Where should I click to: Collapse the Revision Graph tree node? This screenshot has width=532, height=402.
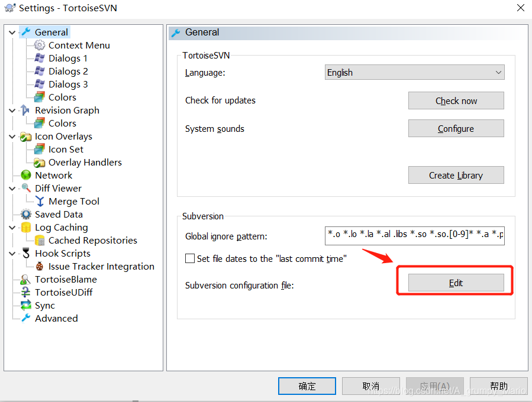coord(12,111)
